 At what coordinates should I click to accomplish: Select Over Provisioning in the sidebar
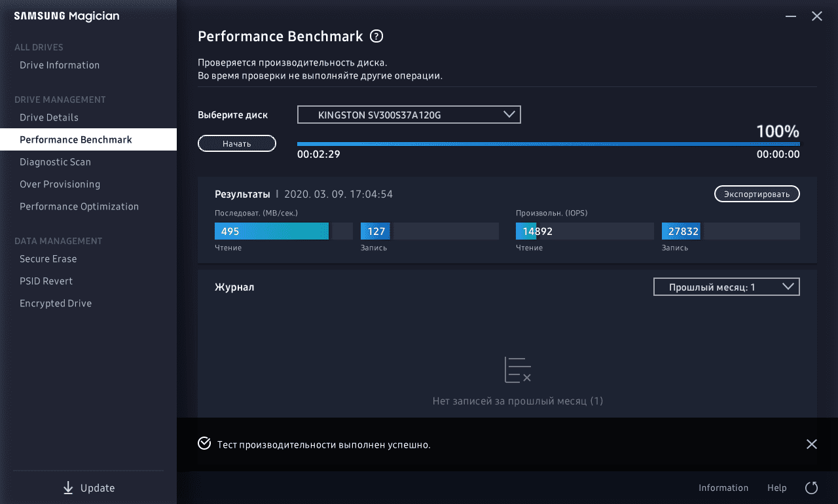pos(60,184)
